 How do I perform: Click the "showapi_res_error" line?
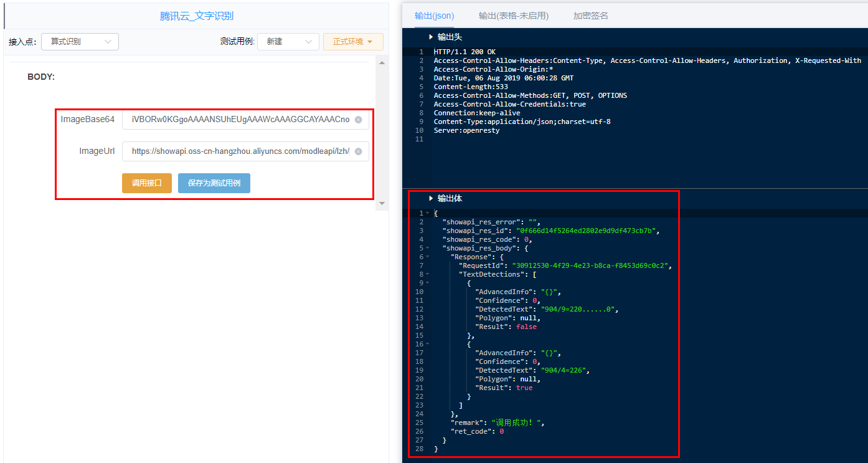[491, 222]
